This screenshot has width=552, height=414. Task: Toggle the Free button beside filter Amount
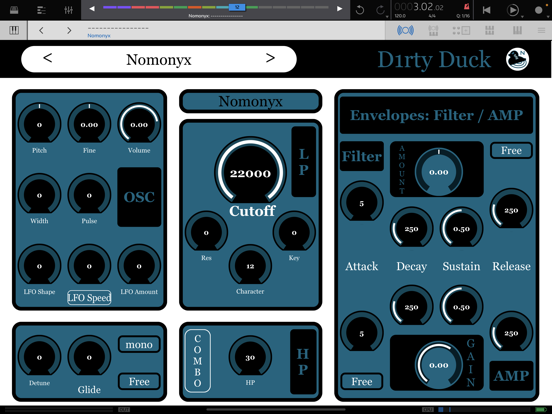pos(511,150)
